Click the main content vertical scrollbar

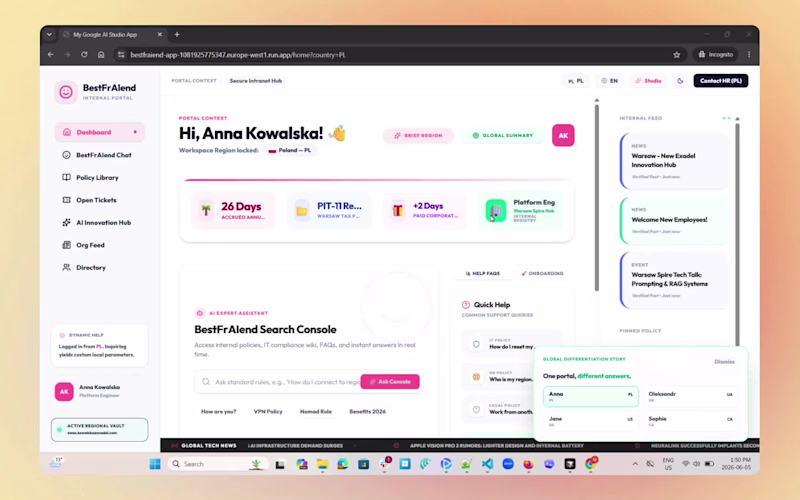point(596,197)
